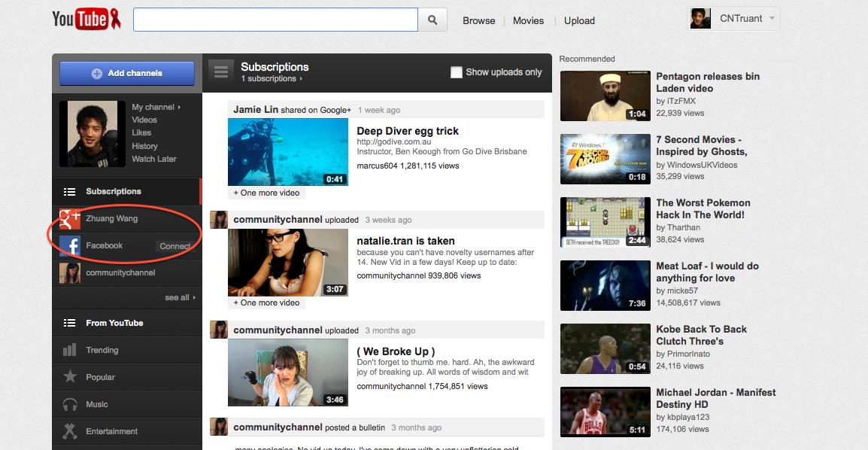
Task: Open the CNTruant account dropdown
Action: tap(733, 19)
